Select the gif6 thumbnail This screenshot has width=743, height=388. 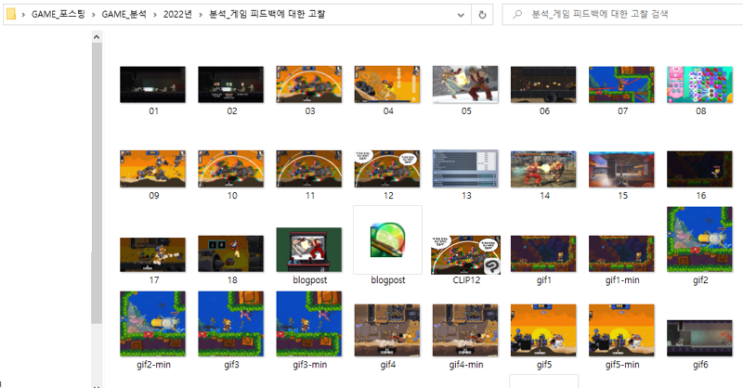tap(700, 338)
